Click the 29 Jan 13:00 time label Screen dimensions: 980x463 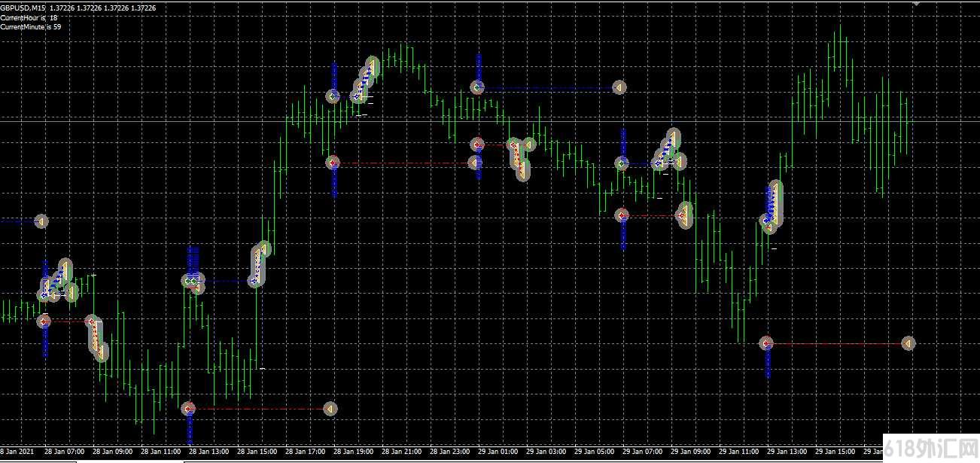(x=787, y=452)
